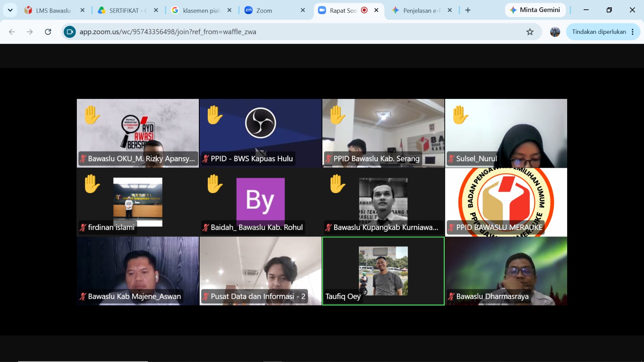
Task: Select Pusat Data dan Informasi - 2 tile
Action: coord(261,271)
